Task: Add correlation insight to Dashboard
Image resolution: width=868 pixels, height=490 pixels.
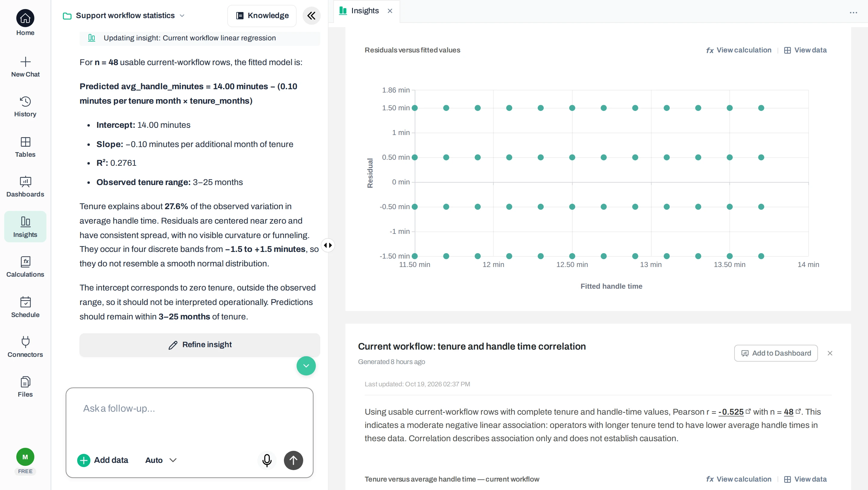Action: click(776, 353)
